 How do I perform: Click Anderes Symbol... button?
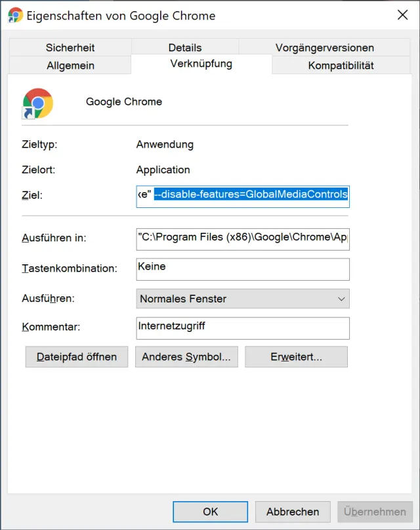tap(186, 357)
